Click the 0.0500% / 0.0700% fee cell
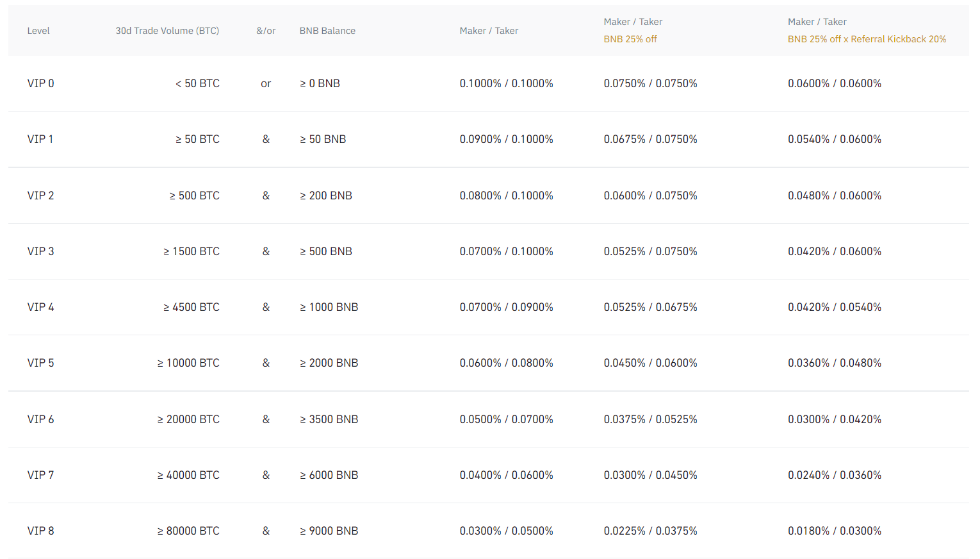Image resolution: width=980 pixels, height=559 pixels. click(x=506, y=419)
